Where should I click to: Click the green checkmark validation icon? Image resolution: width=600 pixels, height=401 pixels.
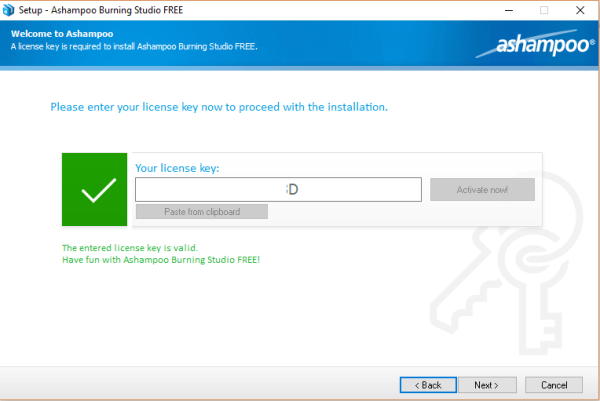(x=95, y=189)
